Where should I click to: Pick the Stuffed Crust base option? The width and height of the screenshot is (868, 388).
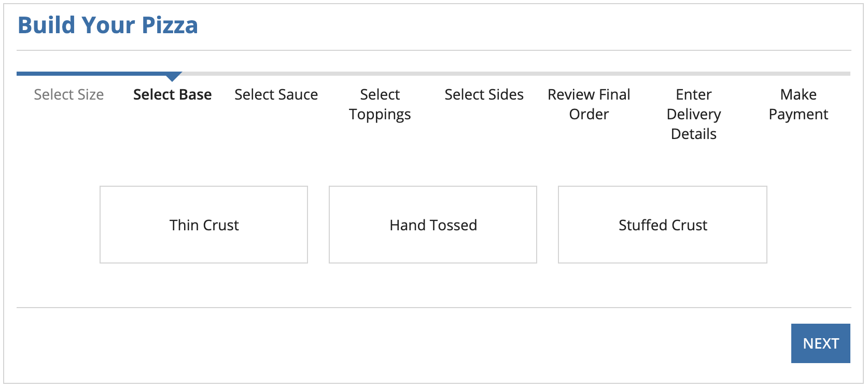(x=663, y=225)
